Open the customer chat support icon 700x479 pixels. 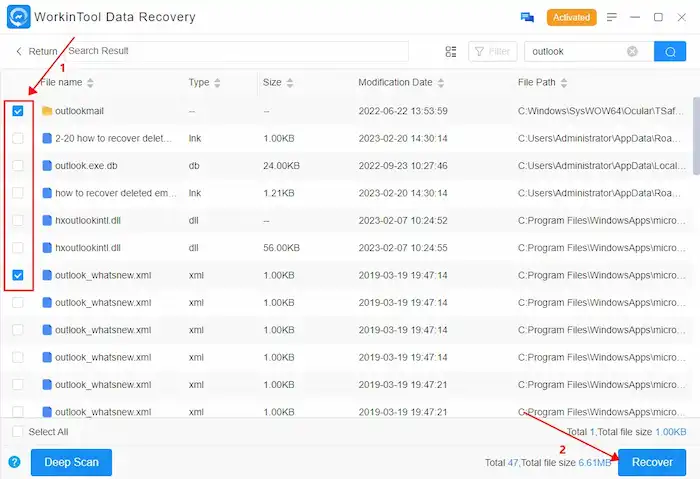click(x=527, y=17)
